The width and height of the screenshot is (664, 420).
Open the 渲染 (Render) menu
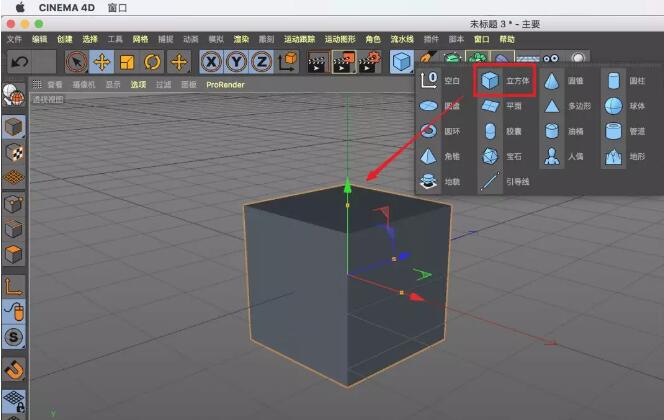(x=241, y=39)
